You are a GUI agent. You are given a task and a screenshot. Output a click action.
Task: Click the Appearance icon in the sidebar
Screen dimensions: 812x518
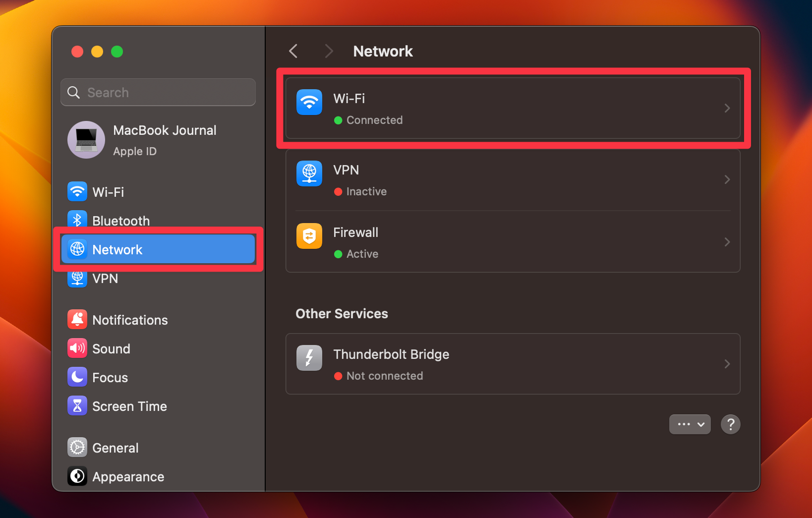click(77, 476)
